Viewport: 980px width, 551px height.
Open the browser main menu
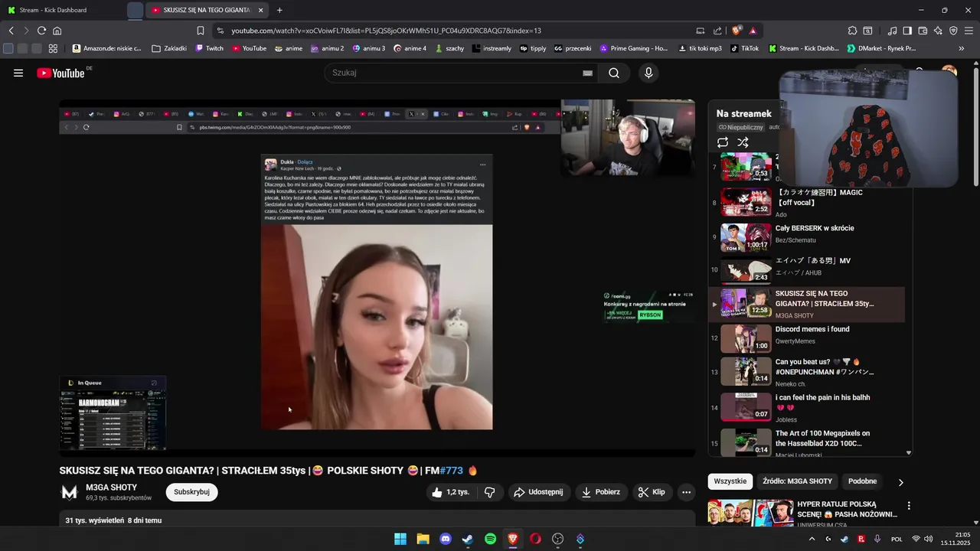click(x=969, y=31)
